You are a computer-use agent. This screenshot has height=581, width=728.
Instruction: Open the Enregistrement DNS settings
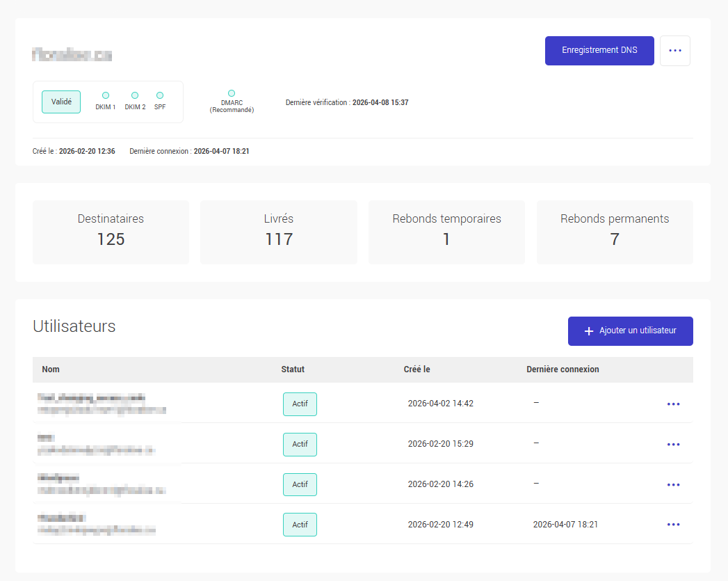tap(599, 50)
